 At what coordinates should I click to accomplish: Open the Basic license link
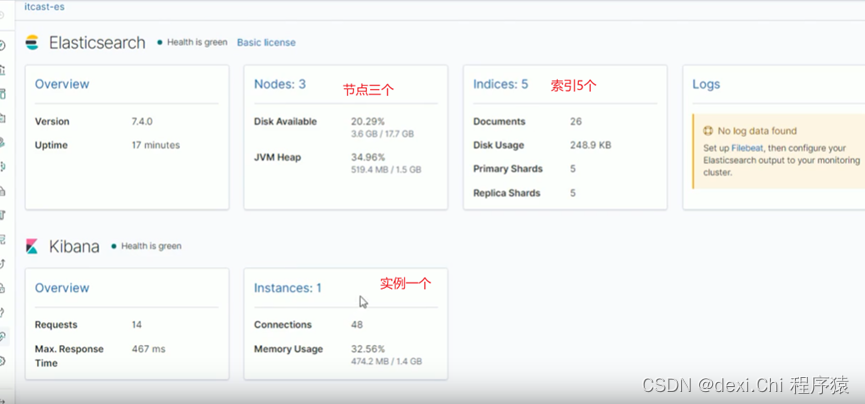pyautogui.click(x=266, y=42)
